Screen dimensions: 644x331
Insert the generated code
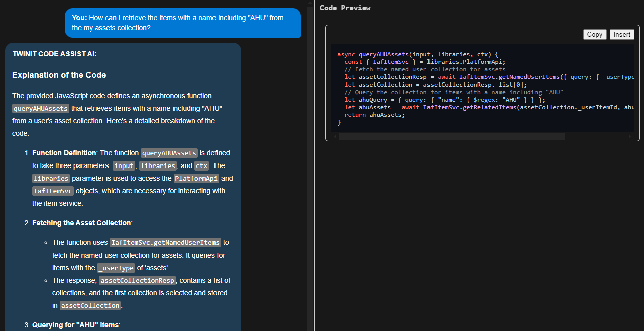[x=622, y=34]
